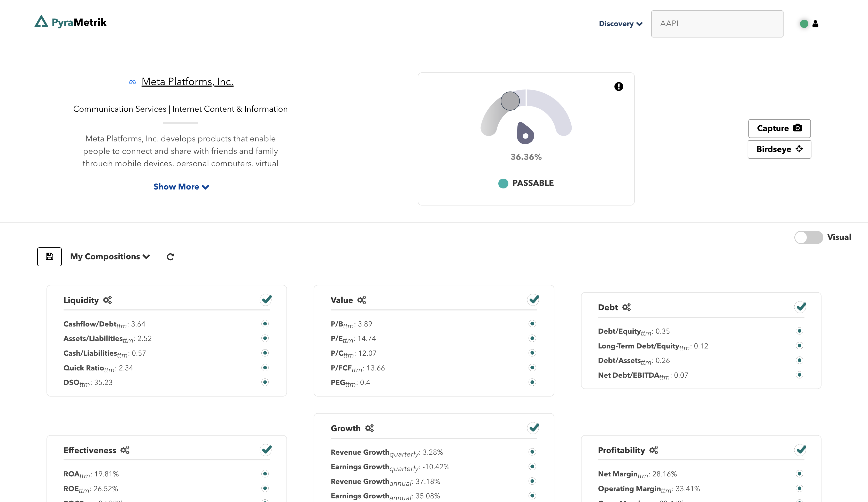
Task: Toggle the Growth card checkmark
Action: click(533, 428)
